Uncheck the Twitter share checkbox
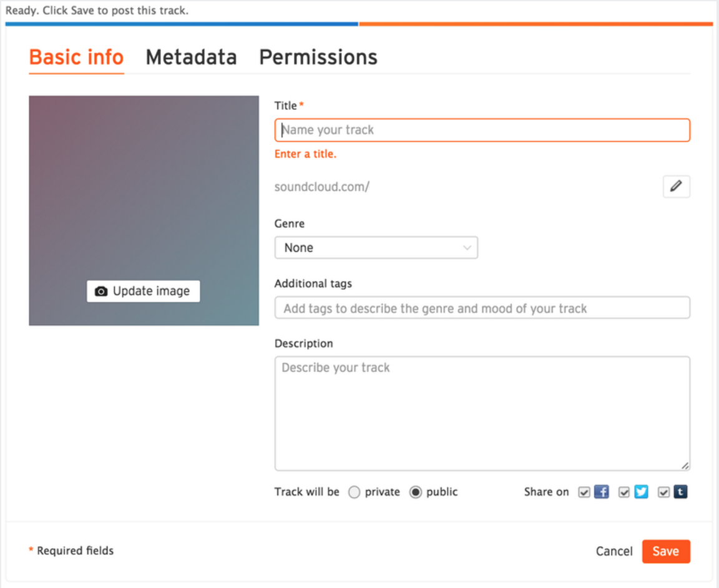 click(624, 492)
